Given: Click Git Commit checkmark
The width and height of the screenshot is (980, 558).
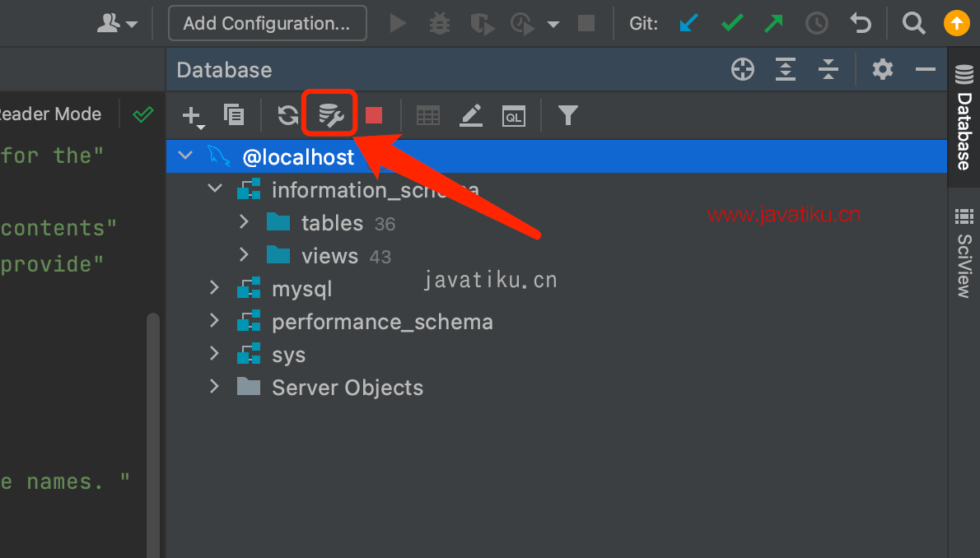Looking at the screenshot, I should [732, 24].
